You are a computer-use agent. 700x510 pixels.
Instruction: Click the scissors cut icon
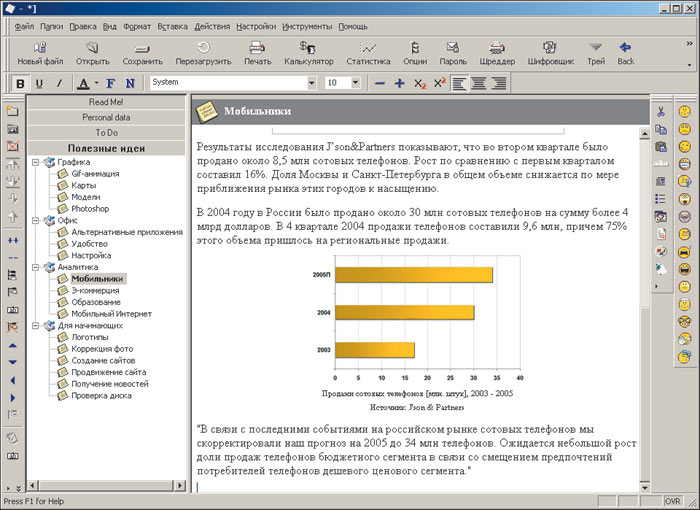(661, 111)
